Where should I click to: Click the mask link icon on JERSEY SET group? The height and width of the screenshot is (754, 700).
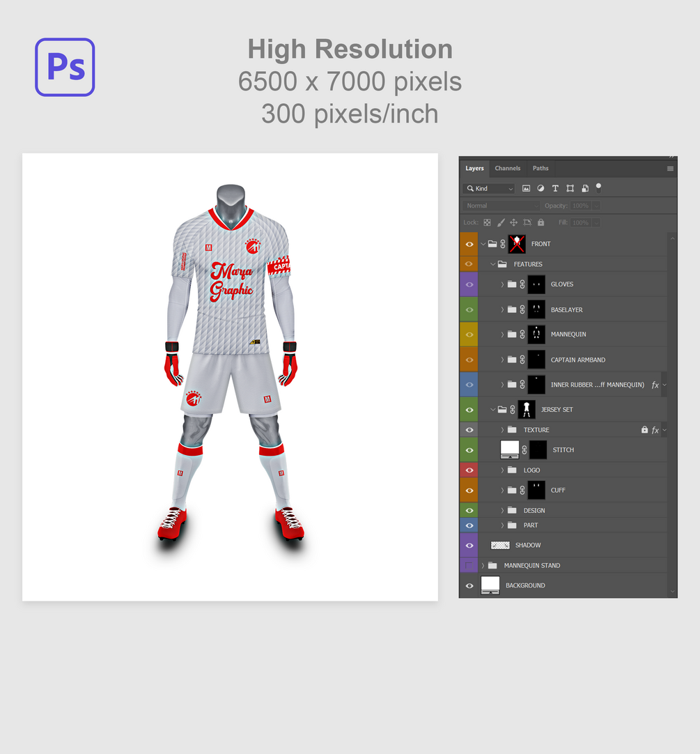513,410
